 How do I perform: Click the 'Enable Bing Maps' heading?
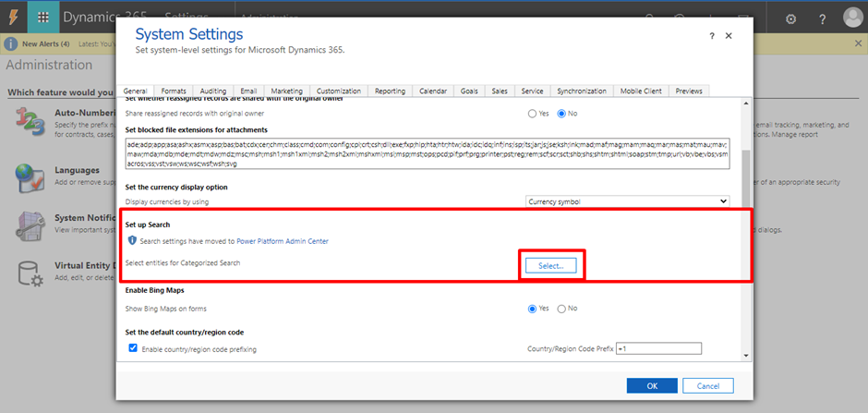click(152, 289)
